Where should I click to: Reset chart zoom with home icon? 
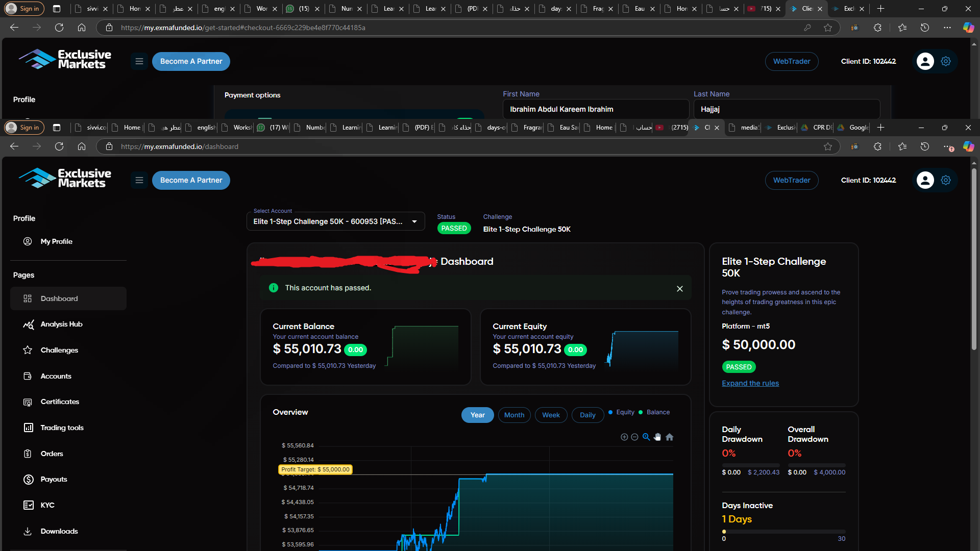[x=670, y=437]
